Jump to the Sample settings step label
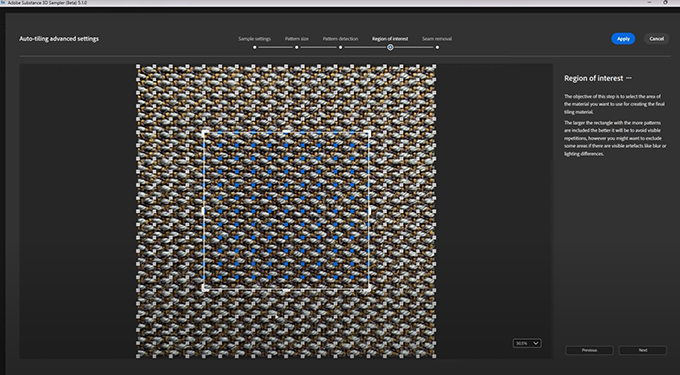The width and height of the screenshot is (680, 375). (255, 39)
